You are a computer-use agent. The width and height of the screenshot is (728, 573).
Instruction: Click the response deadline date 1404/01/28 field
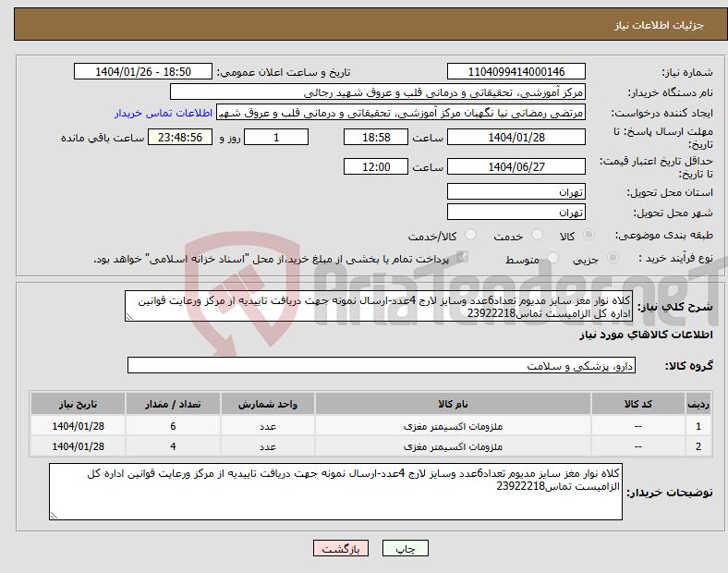pyautogui.click(x=516, y=137)
